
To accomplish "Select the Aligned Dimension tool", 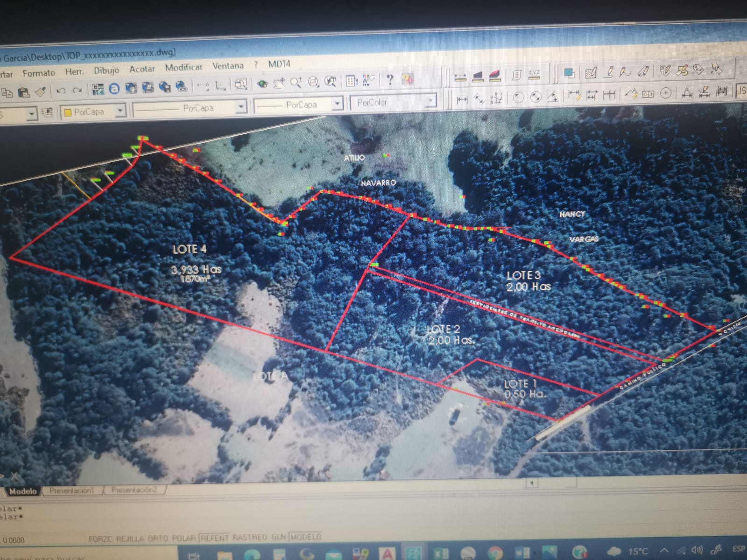I will 479,98.
